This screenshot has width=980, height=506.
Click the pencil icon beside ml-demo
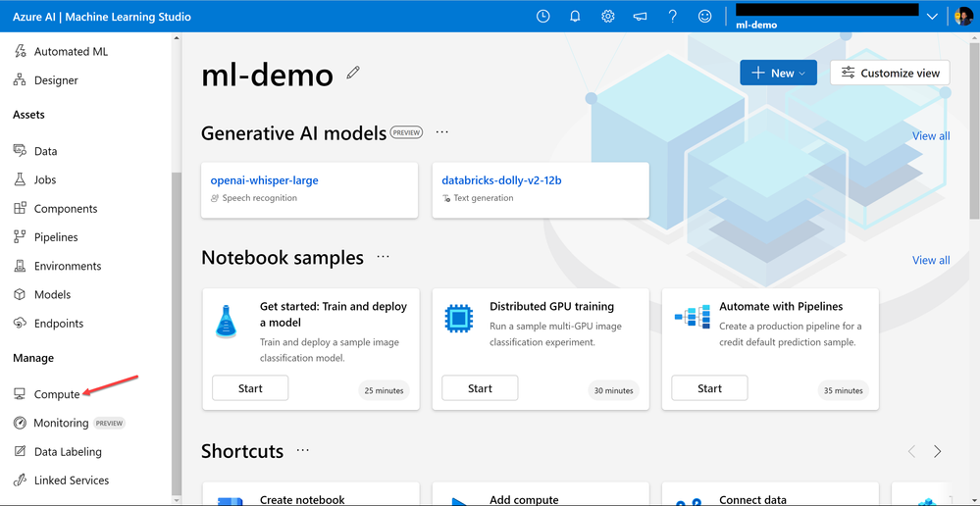click(353, 74)
